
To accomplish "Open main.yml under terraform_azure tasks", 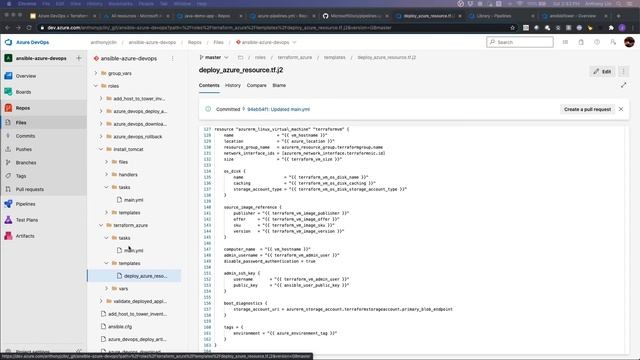I will coord(133,251).
